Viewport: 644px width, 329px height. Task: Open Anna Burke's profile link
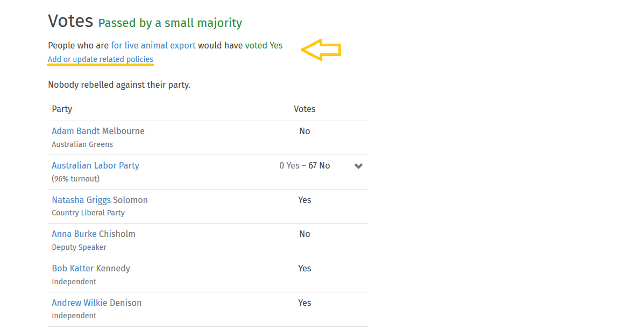coord(74,234)
